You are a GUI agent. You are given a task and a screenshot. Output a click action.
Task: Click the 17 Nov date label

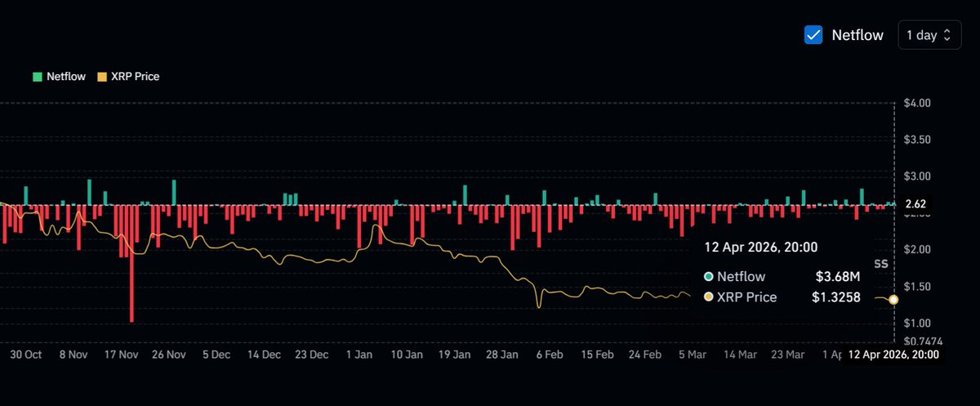click(121, 355)
